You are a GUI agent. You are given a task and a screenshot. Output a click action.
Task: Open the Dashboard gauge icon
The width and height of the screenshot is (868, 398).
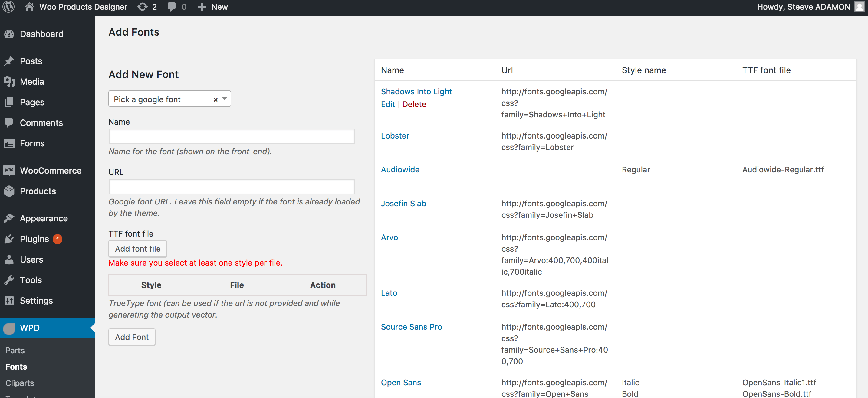[9, 34]
